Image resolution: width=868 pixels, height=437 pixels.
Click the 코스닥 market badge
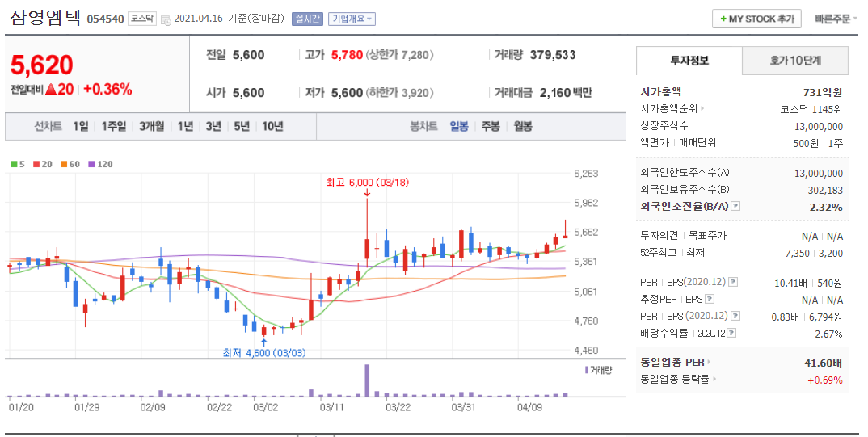[141, 19]
